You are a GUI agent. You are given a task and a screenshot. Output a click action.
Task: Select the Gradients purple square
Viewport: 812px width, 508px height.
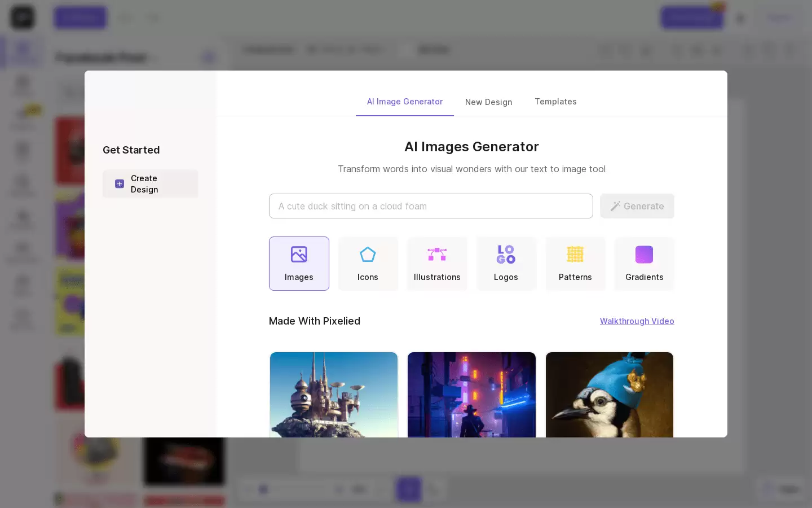click(644, 255)
